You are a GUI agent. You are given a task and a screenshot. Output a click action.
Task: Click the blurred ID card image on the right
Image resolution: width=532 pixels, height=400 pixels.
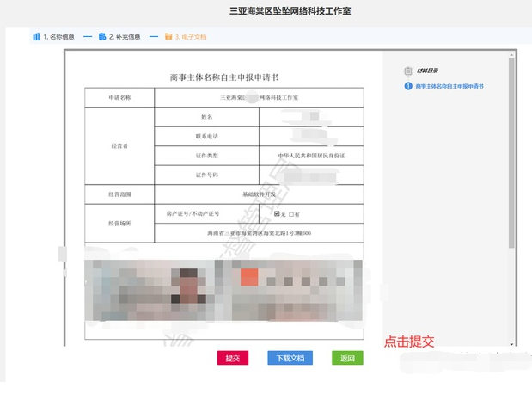pos(290,287)
